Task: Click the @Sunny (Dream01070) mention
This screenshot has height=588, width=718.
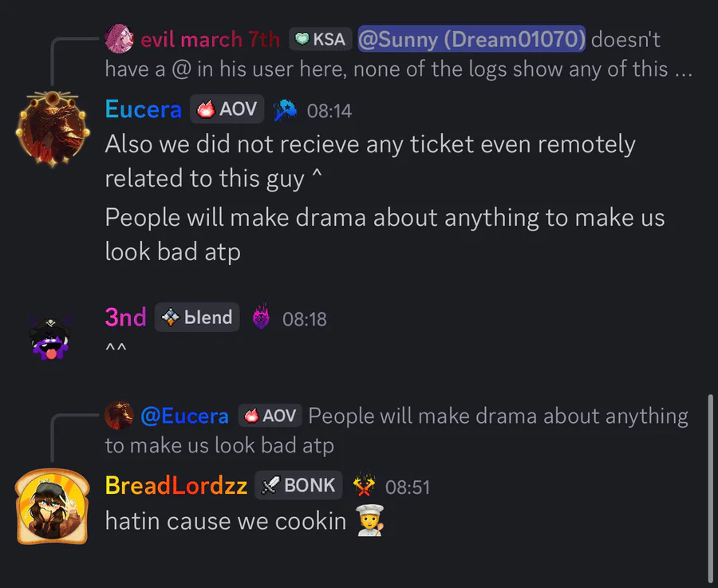Action: [471, 38]
